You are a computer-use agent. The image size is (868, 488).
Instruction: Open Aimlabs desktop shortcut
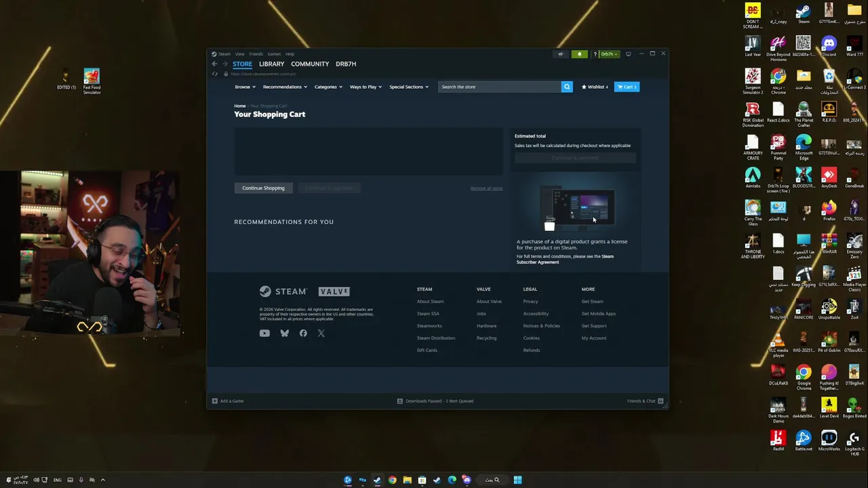(x=753, y=178)
